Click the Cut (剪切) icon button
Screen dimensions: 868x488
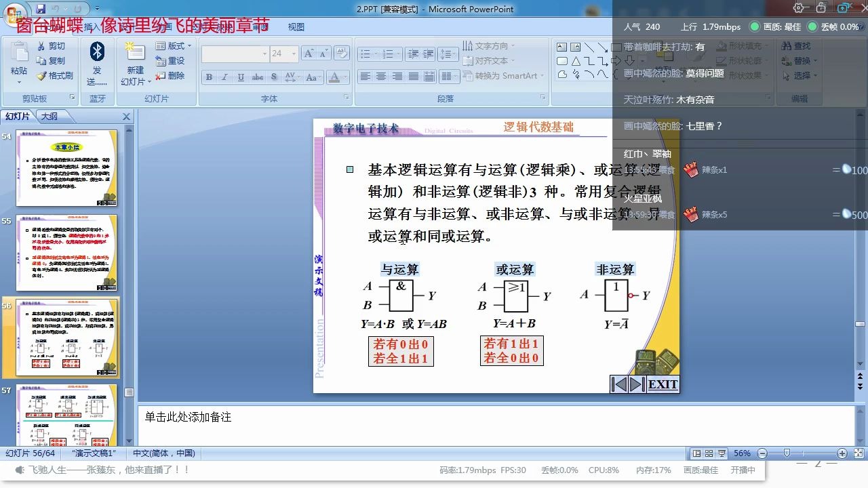[52, 46]
